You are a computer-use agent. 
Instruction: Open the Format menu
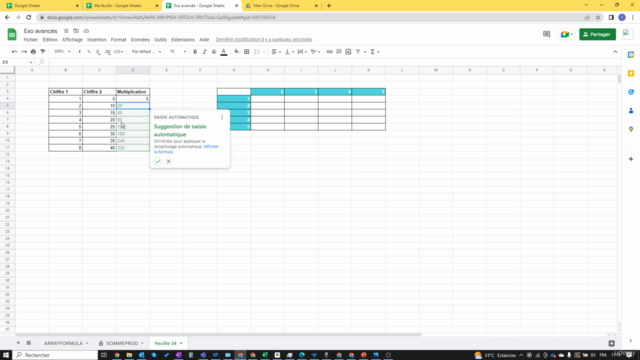tap(118, 40)
